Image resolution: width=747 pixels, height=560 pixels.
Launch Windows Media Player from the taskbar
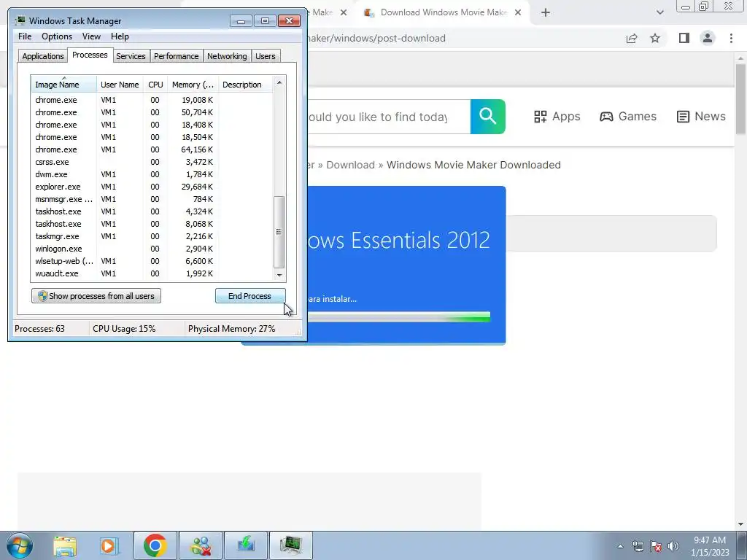pos(109,545)
